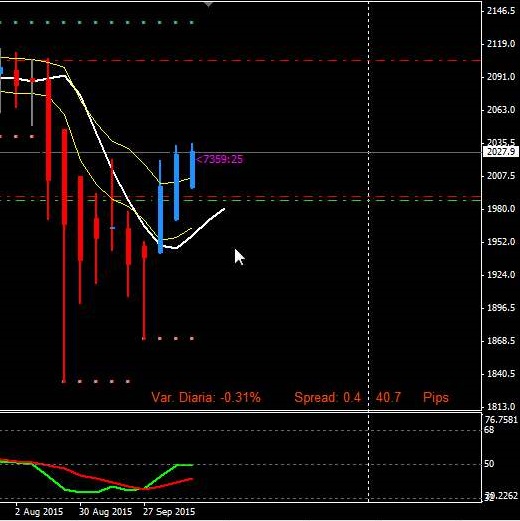The image size is (520, 521).
Task: Click the 2007.5 price scale value
Action: point(501,175)
